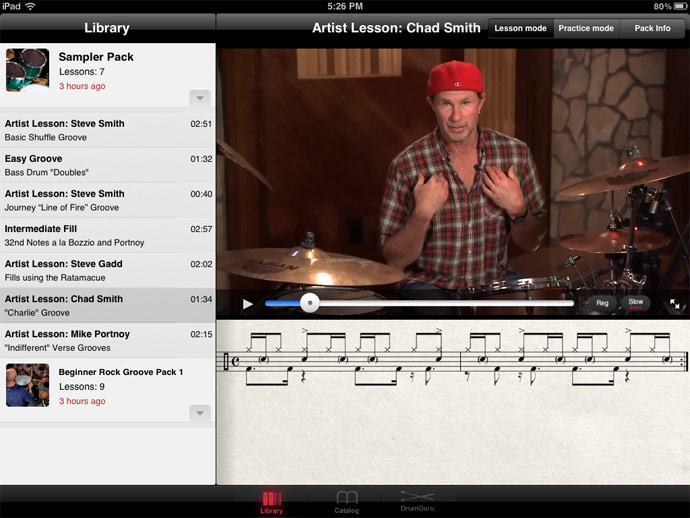
Task: Select Chad Smith Charlie Groove lesson
Action: 108,306
